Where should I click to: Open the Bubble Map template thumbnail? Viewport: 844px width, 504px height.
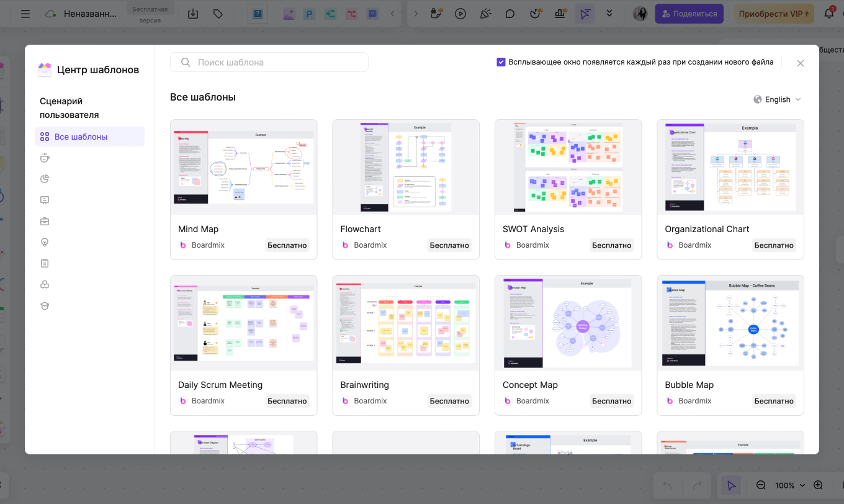(730, 323)
